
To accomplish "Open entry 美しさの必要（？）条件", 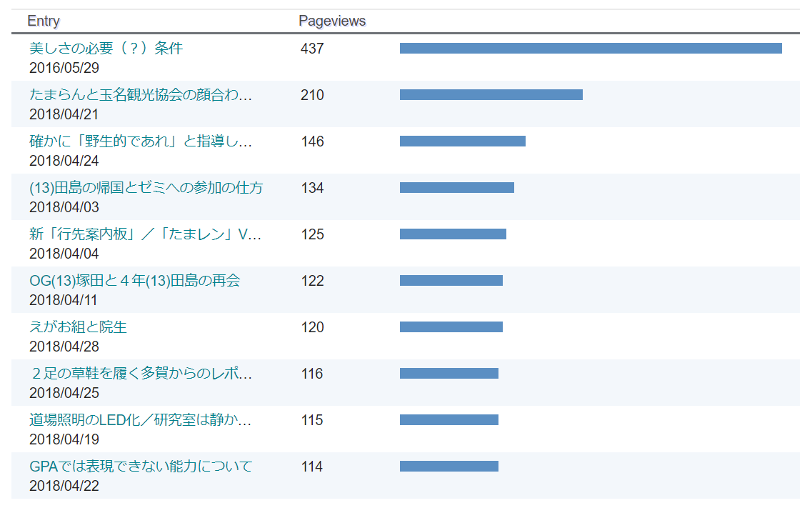I will (106, 48).
